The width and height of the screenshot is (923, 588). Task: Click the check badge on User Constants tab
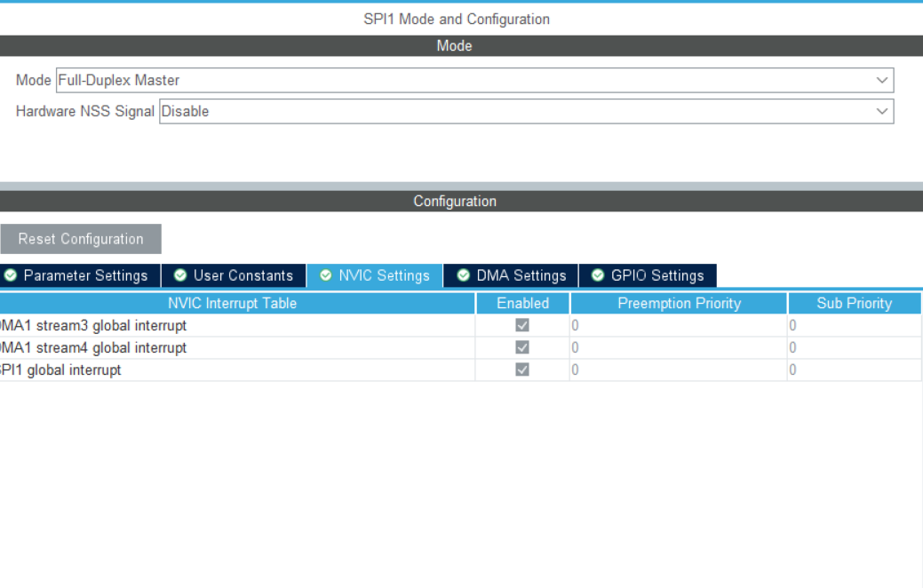click(182, 275)
